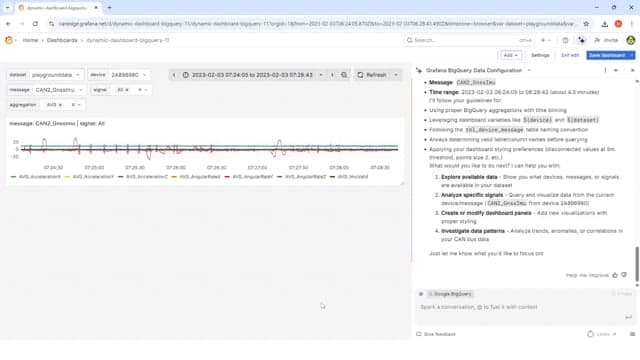Expand the plus create menu in top bar

(x=546, y=40)
